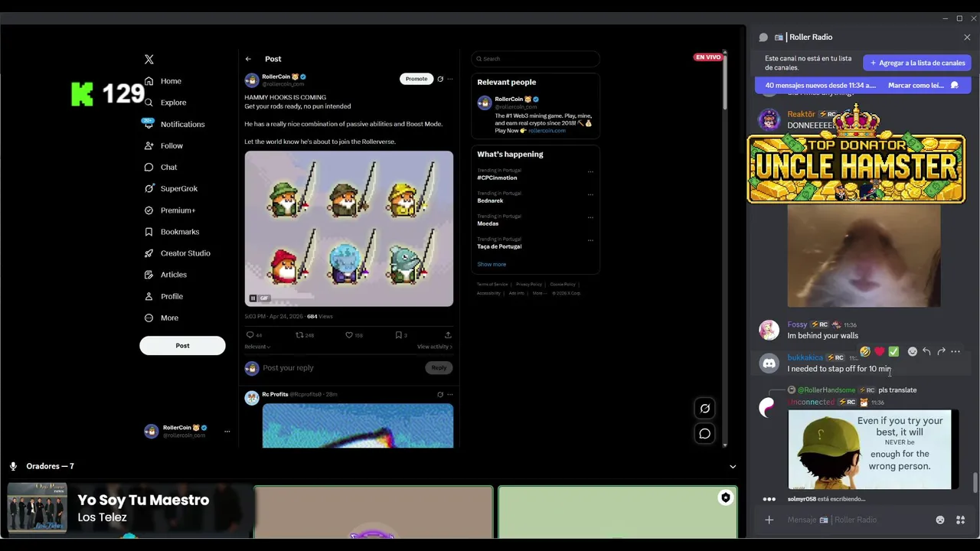The image size is (980, 551).
Task: Click the Promote button on the post
Action: (416, 79)
